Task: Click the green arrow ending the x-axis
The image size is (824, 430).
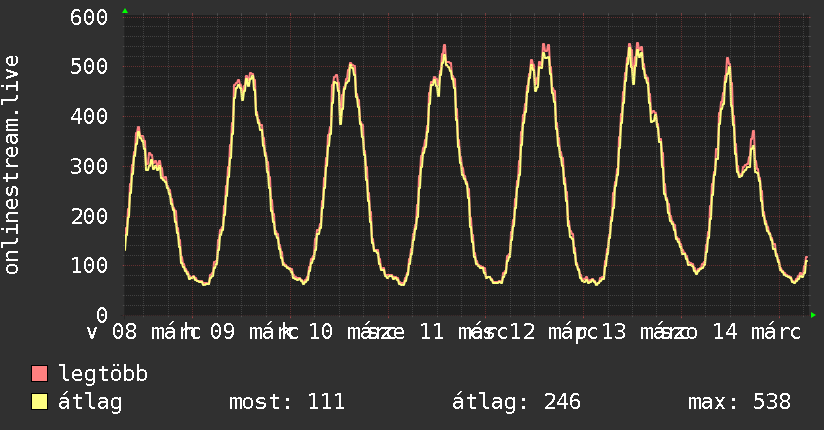Action: [814, 315]
